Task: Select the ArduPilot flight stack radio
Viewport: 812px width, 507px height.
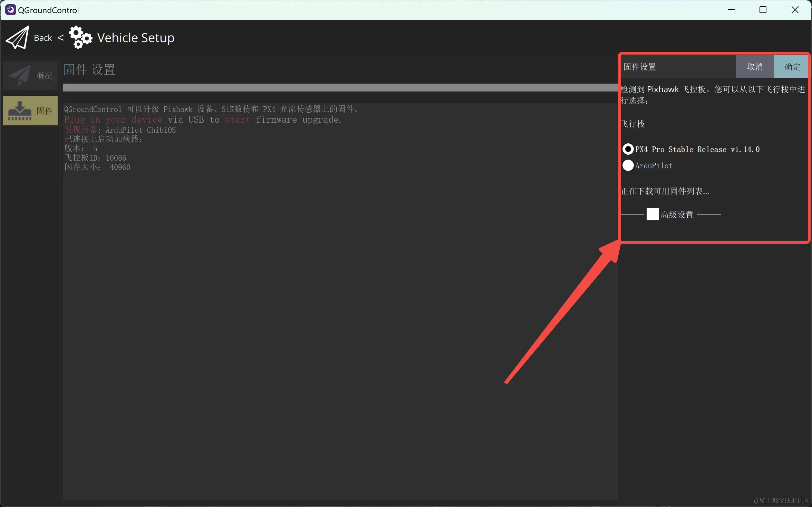Action: 628,165
